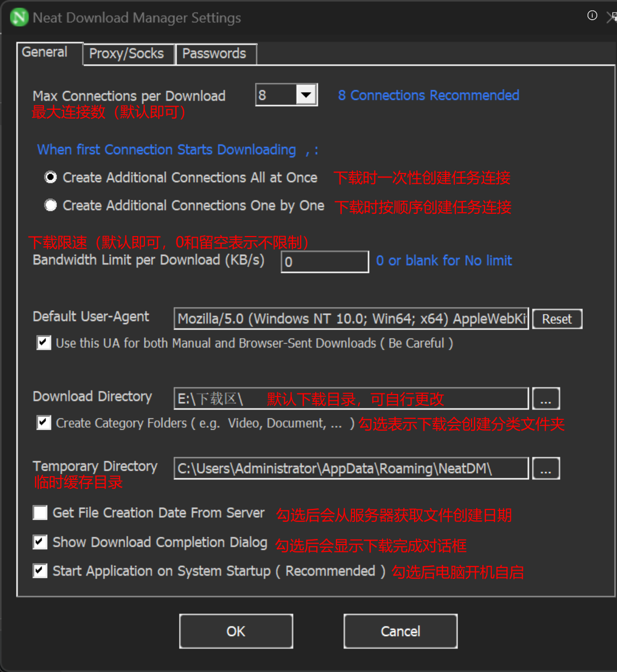This screenshot has width=617, height=672.
Task: Reset the default User-Agent
Action: pos(557,319)
